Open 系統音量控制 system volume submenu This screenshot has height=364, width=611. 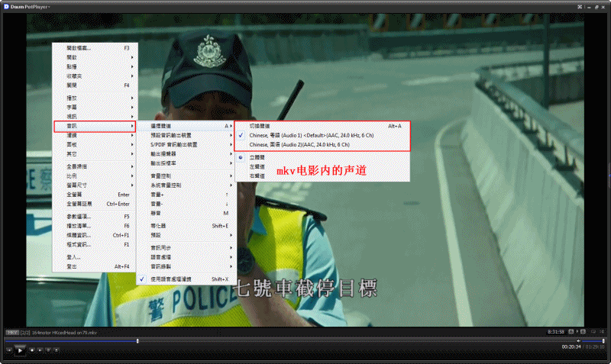point(186,185)
